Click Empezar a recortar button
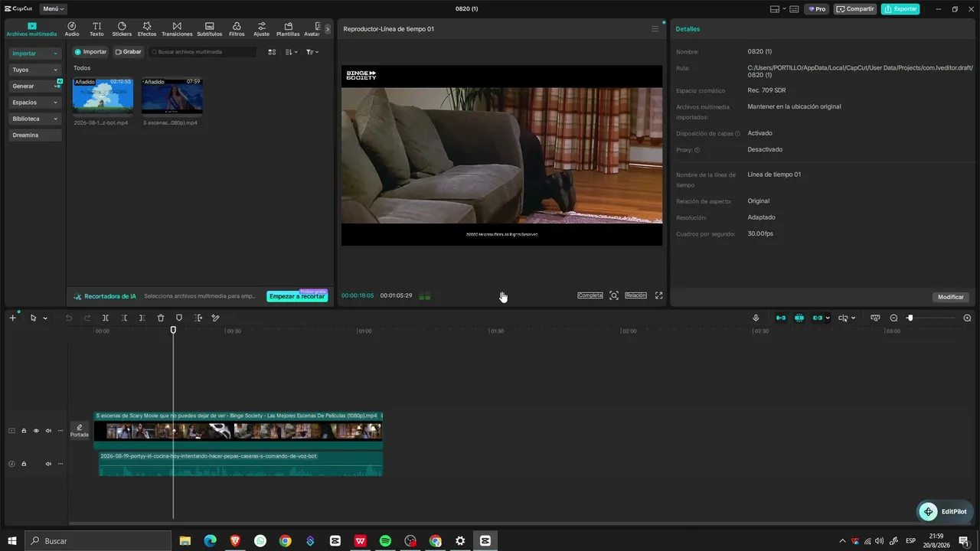 click(297, 296)
